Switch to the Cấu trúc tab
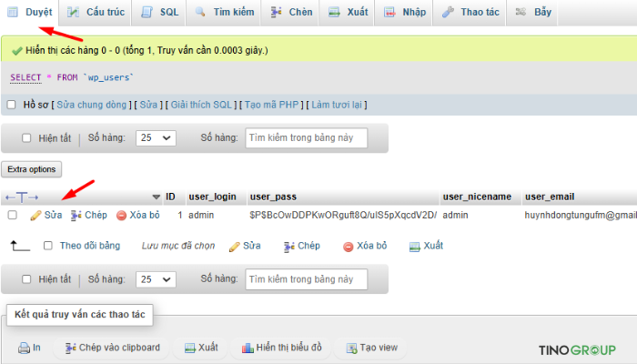The width and height of the screenshot is (637, 364). pyautogui.click(x=96, y=12)
